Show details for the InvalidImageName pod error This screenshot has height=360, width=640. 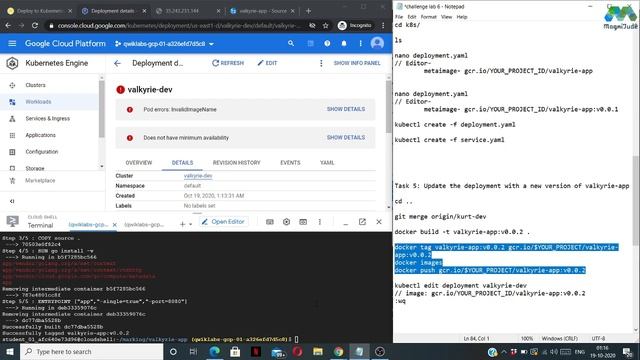coord(346,109)
